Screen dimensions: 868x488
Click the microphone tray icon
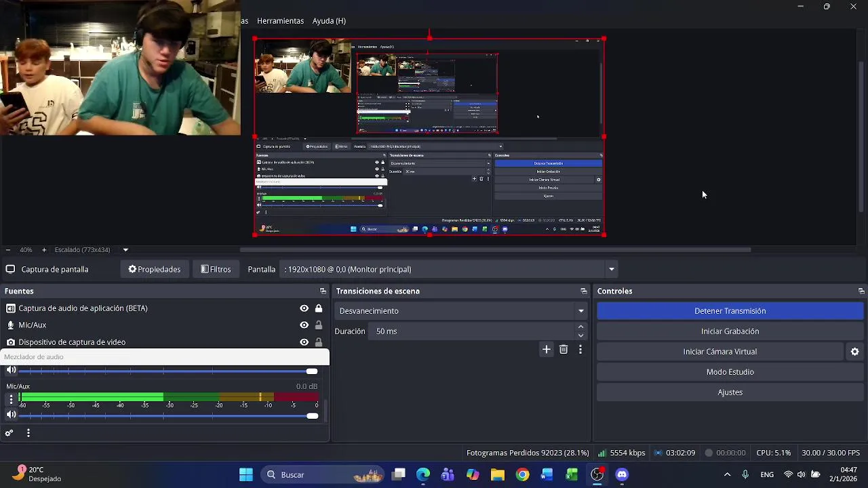pos(745,474)
